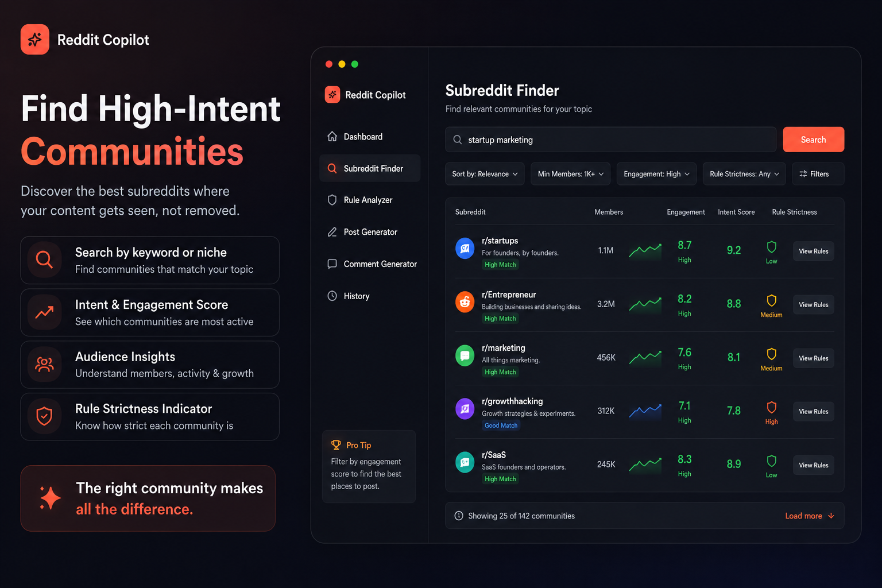Open the Sort by: Relevance dropdown
Viewport: 882px width, 588px height.
click(485, 174)
